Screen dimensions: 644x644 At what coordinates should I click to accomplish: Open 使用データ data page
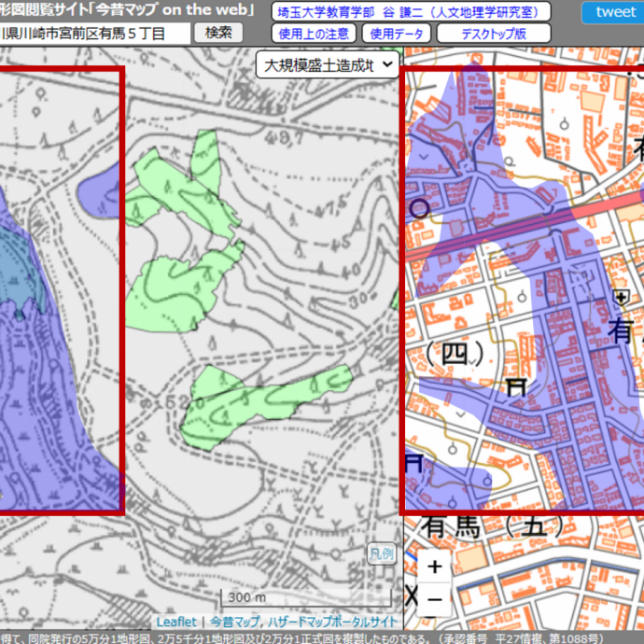pos(397,34)
